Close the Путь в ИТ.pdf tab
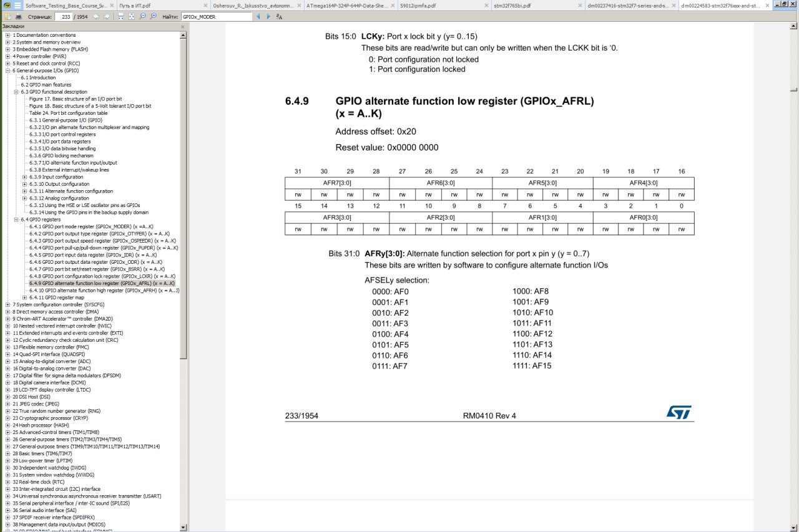 pyautogui.click(x=205, y=6)
